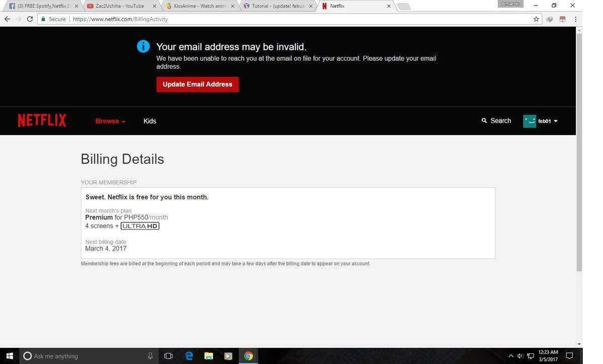Image resolution: width=603 pixels, height=364 pixels.
Task: Click the blue info icon in alert
Action: 143,46
